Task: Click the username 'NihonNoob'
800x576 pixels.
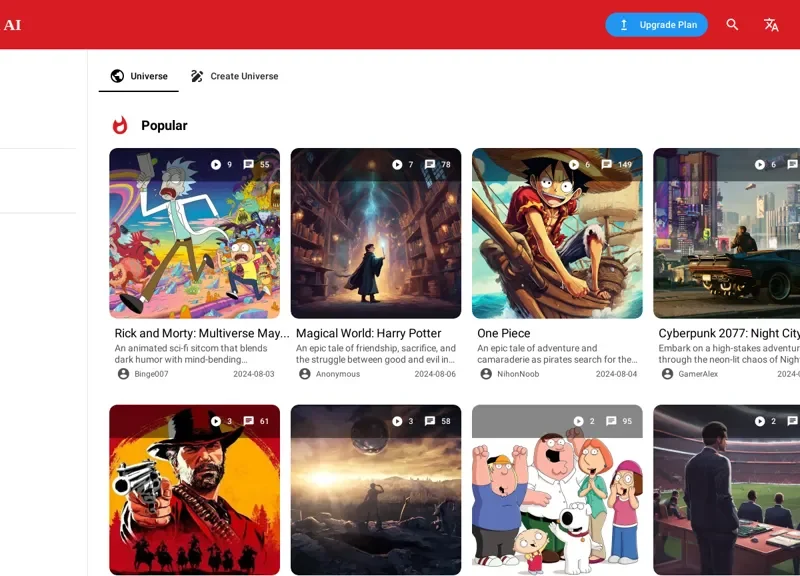Action: [x=518, y=374]
